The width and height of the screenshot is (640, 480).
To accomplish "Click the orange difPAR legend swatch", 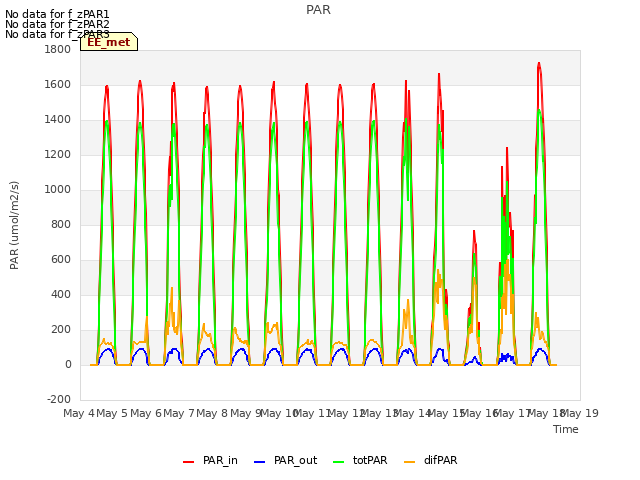I will [409, 462].
